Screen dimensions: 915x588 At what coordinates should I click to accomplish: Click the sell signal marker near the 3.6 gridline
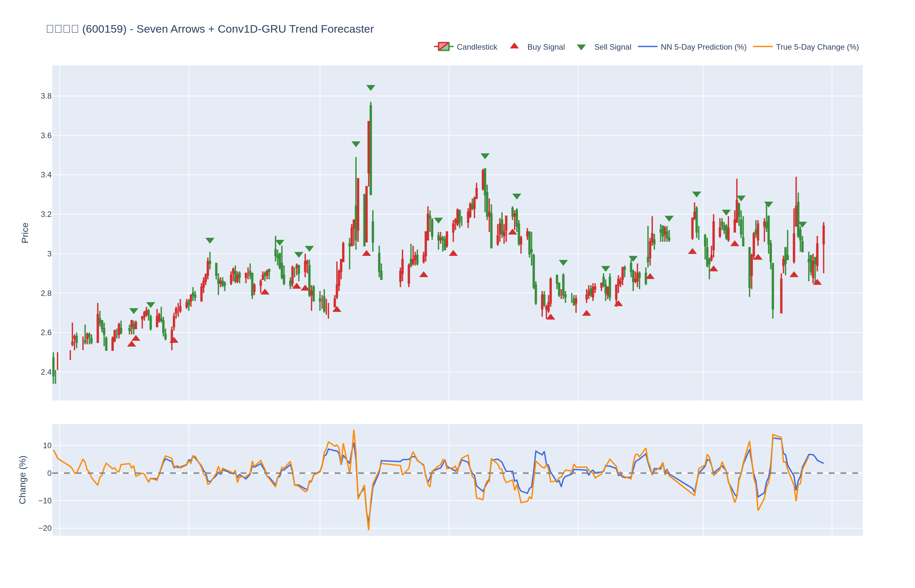point(356,144)
